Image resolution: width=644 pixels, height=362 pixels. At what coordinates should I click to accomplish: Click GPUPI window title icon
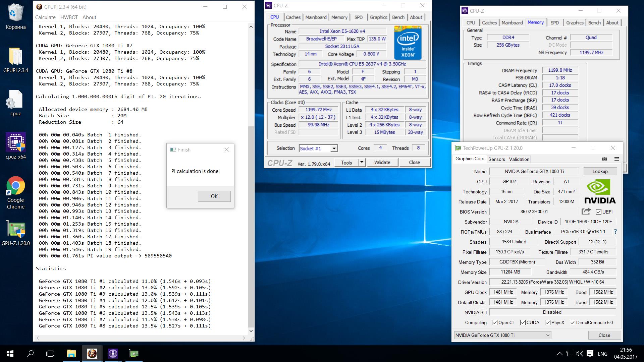(x=39, y=7)
